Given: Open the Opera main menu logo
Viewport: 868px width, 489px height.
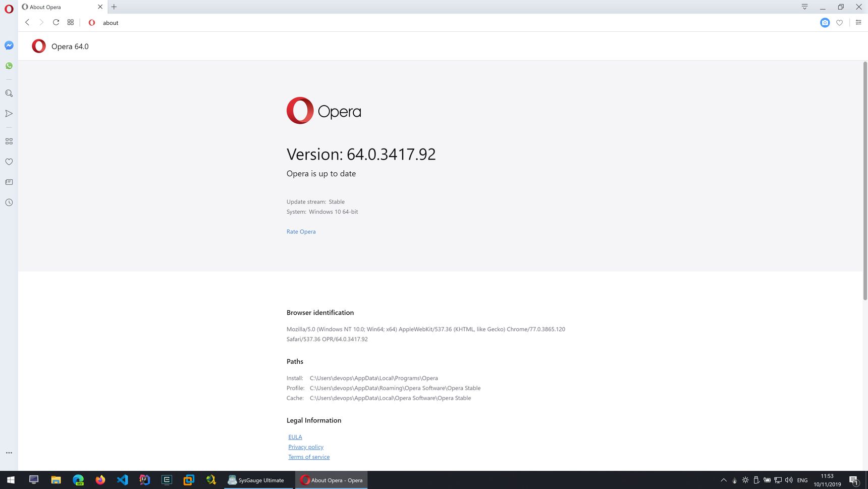Looking at the screenshot, I should coord(9,9).
